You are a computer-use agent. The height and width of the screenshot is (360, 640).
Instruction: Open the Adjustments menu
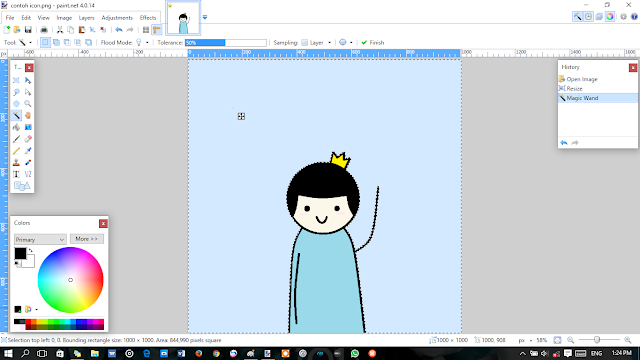[x=117, y=18]
